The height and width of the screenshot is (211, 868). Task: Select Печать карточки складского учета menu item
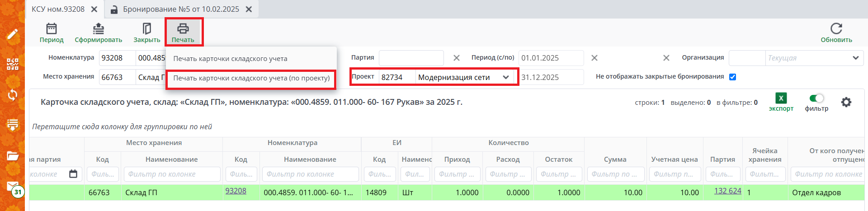click(x=230, y=59)
